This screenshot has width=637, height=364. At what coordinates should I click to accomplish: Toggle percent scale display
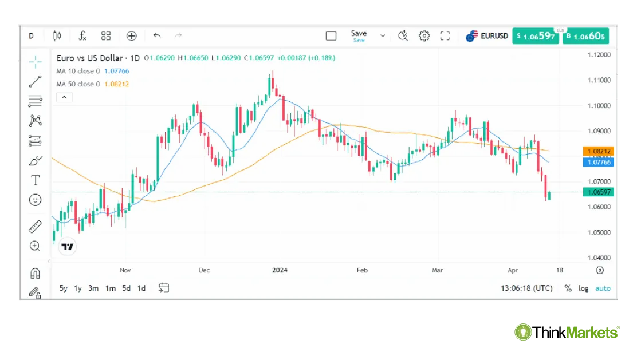point(567,288)
